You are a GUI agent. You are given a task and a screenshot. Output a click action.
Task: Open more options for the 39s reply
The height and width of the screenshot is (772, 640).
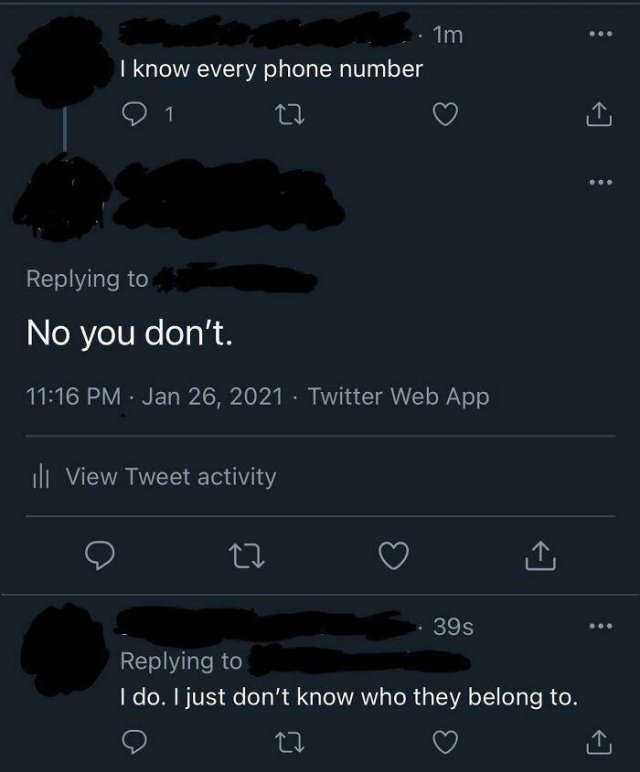pos(599,628)
